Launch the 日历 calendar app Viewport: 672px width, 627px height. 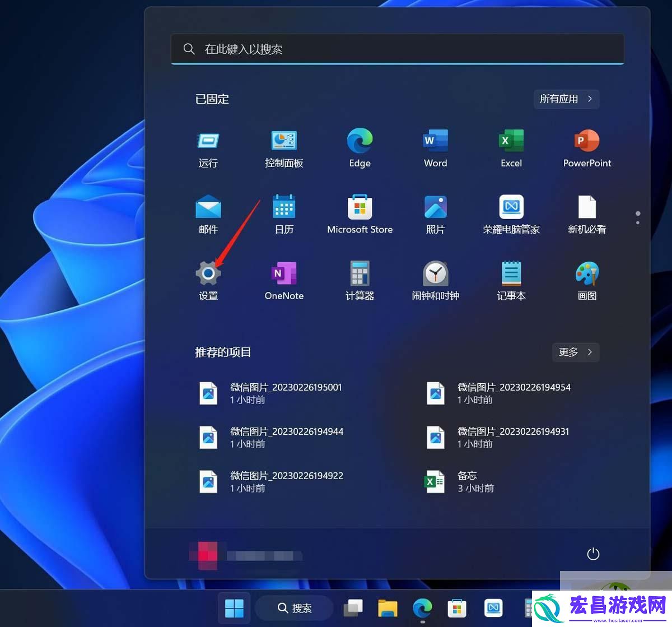click(284, 215)
